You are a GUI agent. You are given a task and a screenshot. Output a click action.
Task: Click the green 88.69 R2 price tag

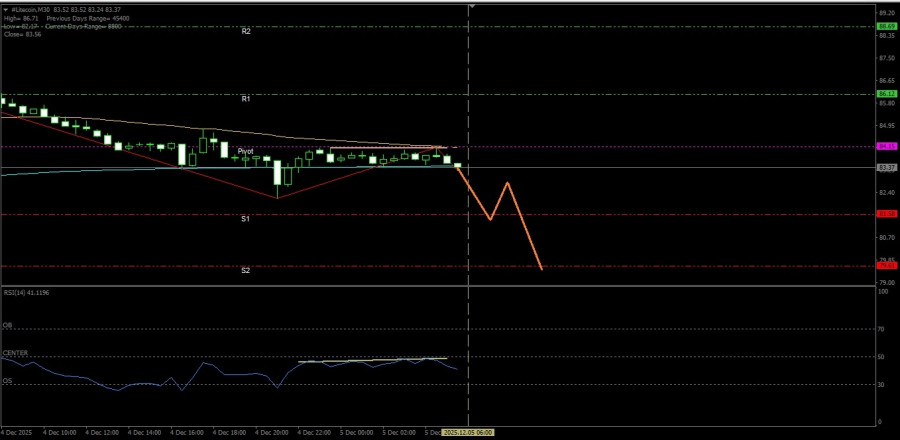point(886,26)
